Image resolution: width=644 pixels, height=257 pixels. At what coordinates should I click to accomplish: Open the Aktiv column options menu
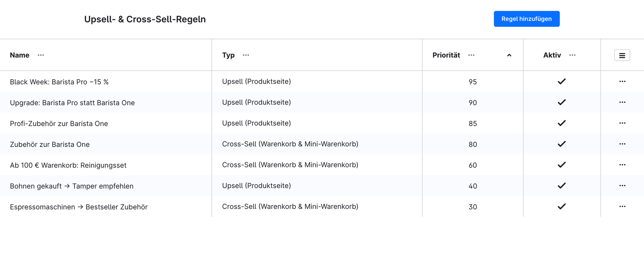pos(572,55)
